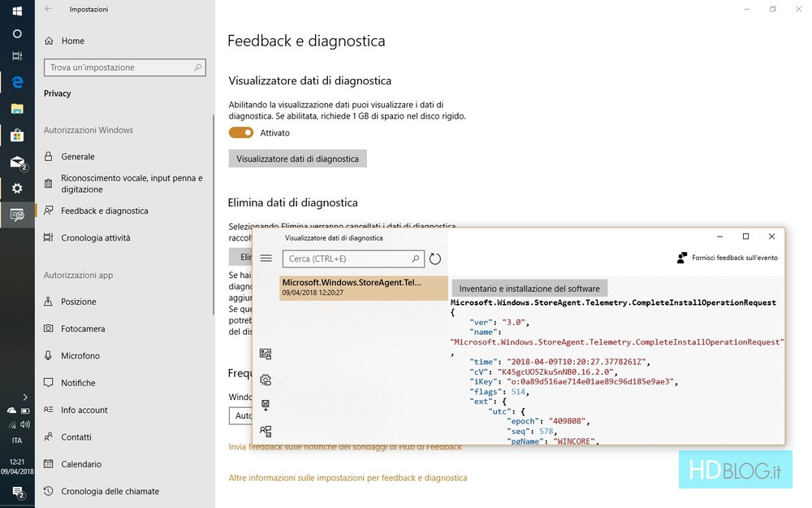The image size is (812, 508).
Task: Go to the Fotocamera permissions page
Action: tap(83, 329)
